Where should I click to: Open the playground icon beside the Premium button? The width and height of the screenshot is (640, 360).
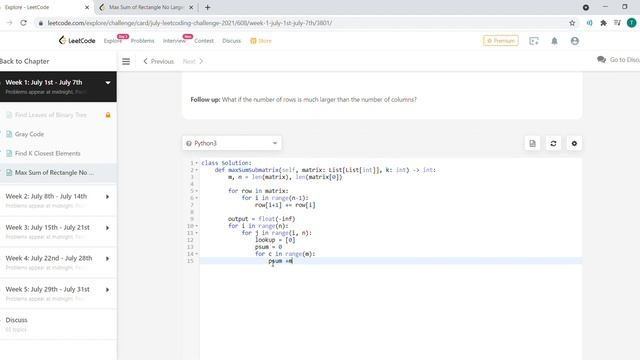tap(534, 41)
